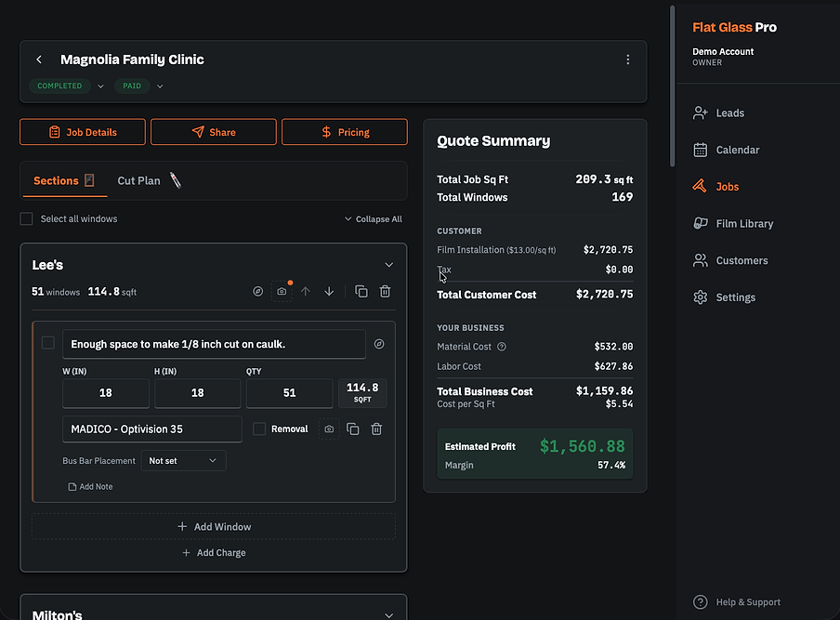Viewport: 840px width, 620px height.
Task: Move Lee's section down
Action: pyautogui.click(x=329, y=292)
